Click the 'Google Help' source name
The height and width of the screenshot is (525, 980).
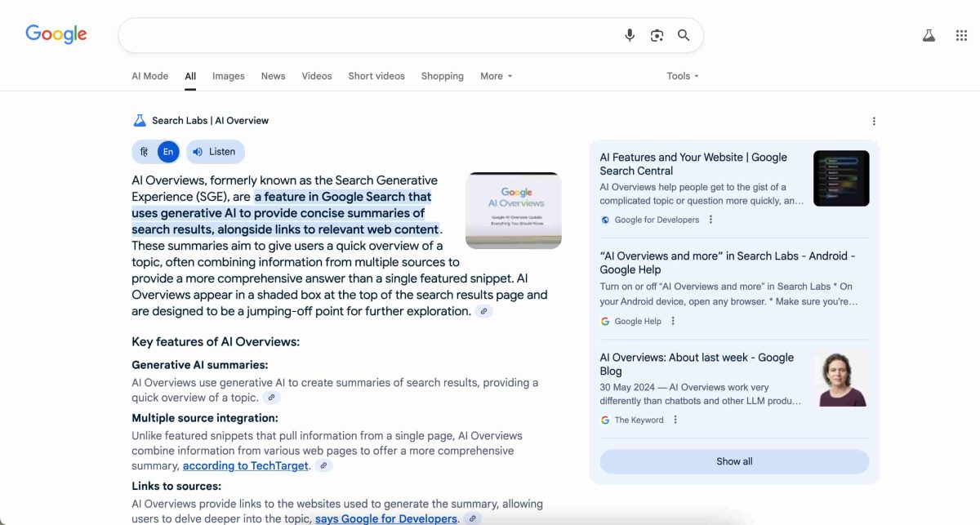click(638, 322)
